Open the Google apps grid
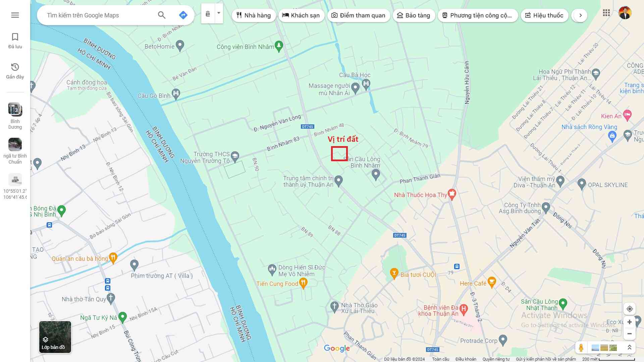The width and height of the screenshot is (644, 362). [606, 13]
